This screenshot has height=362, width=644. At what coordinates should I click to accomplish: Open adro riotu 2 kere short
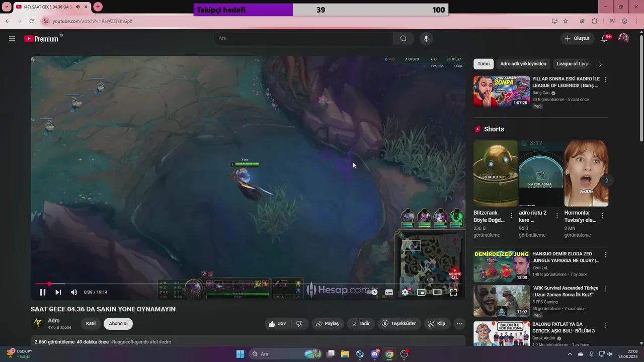(x=541, y=173)
